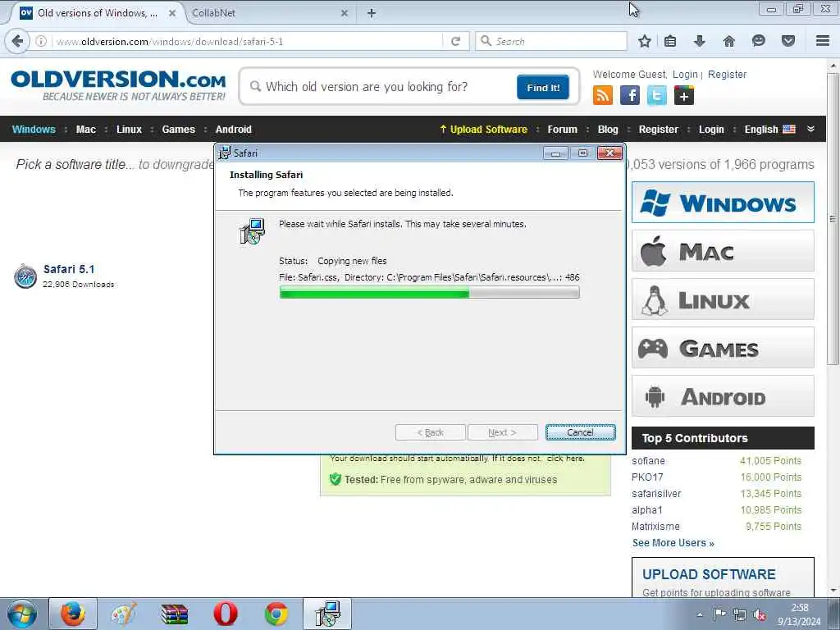Open Firefox bookmarks list icon
Screen dimensions: 840x630
point(670,41)
